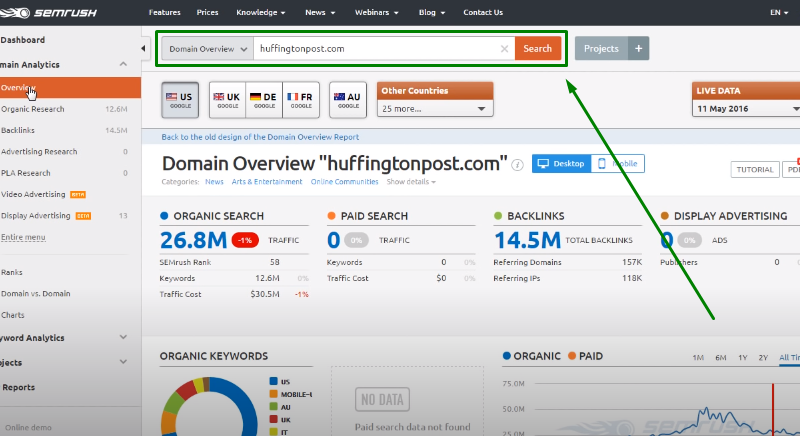Viewport: 800px width, 436px height.
Task: Open the Domain Overview search type dropdown
Action: pyautogui.click(x=207, y=49)
